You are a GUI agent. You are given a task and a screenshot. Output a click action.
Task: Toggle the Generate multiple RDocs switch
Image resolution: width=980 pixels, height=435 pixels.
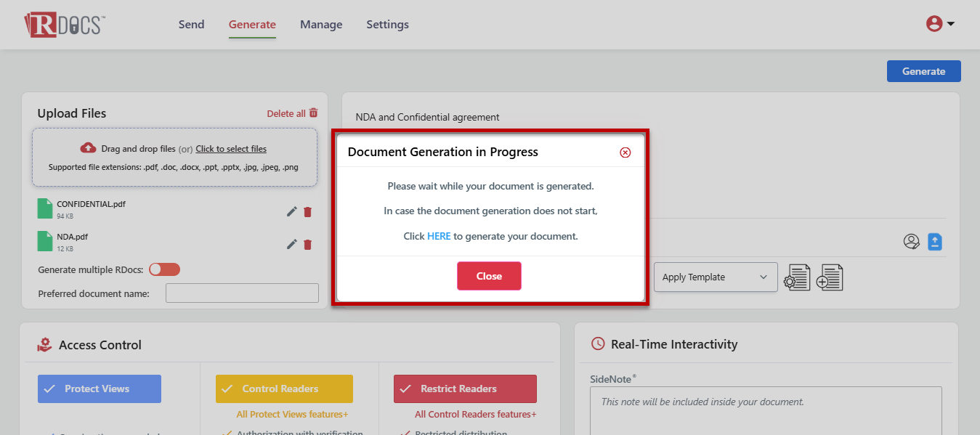tap(164, 269)
